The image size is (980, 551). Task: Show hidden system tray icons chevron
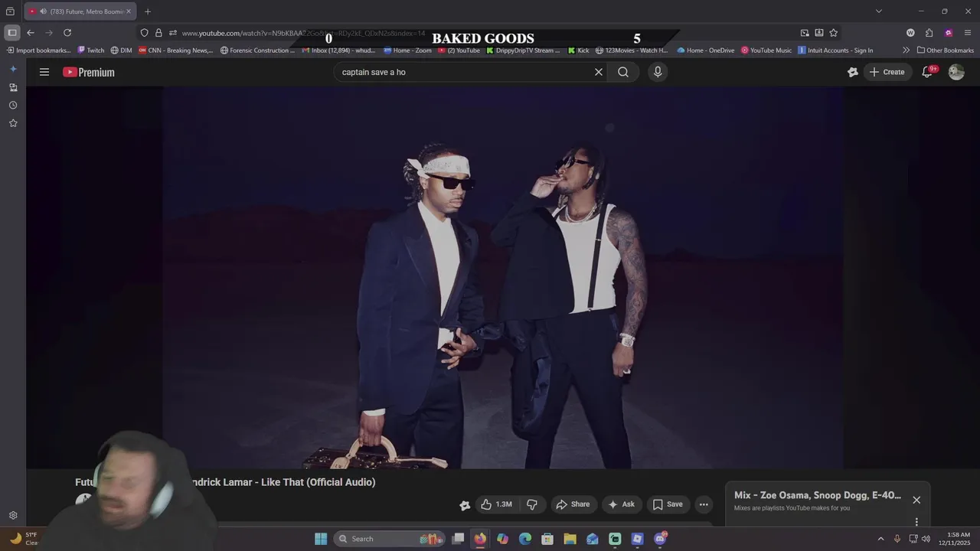coord(880,539)
